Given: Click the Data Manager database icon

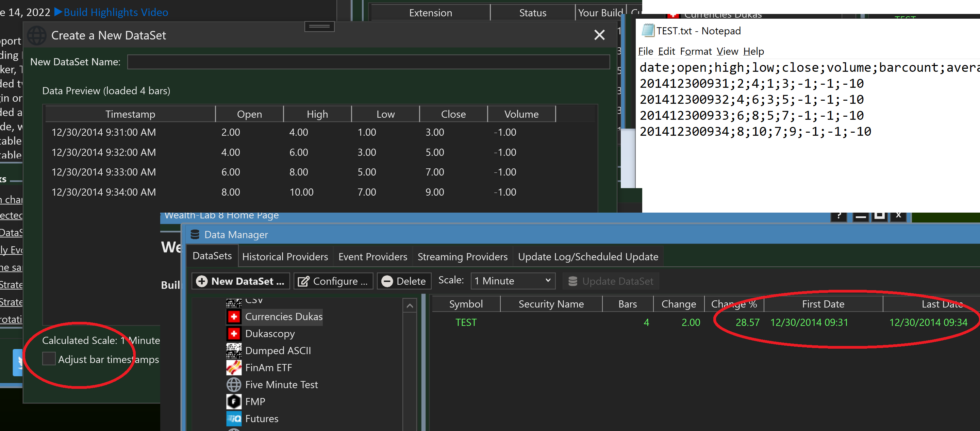Looking at the screenshot, I should 195,235.
